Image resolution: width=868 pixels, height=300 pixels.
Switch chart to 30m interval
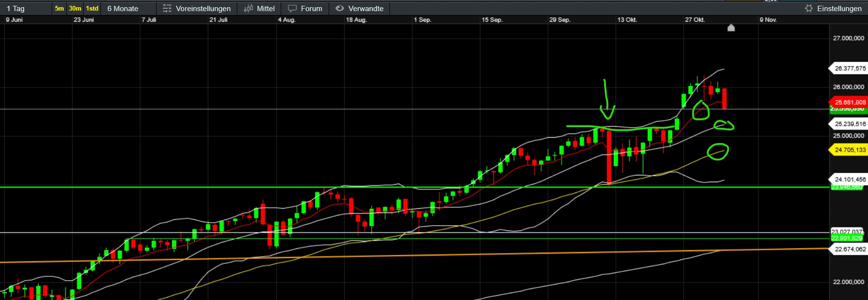75,8
